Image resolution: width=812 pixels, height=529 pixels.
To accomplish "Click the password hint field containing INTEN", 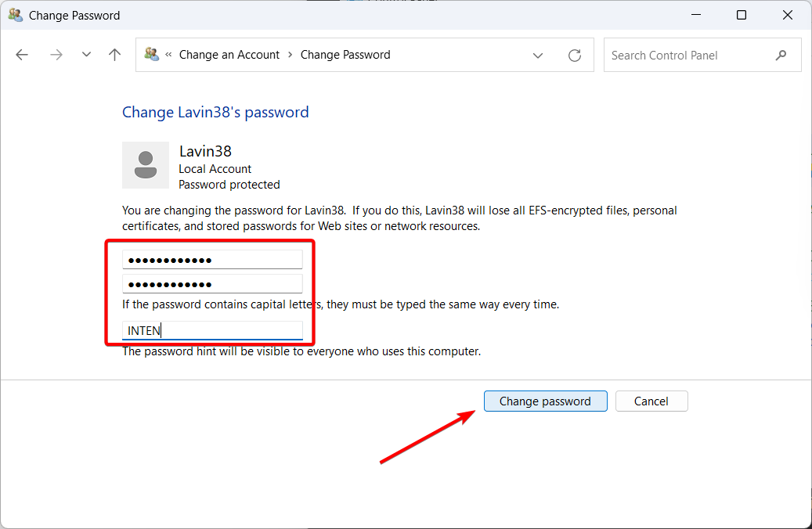I will click(212, 330).
